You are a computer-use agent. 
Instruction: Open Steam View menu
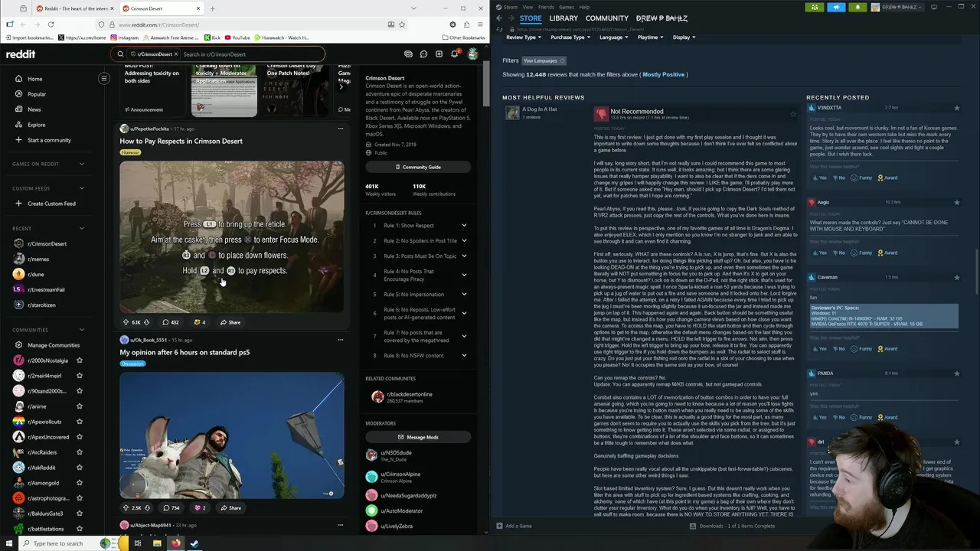pyautogui.click(x=528, y=7)
